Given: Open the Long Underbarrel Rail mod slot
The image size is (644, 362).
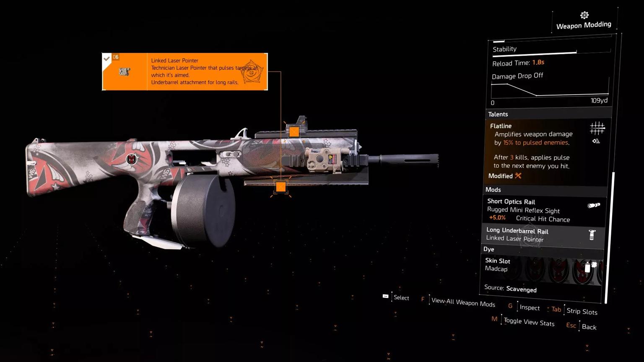Looking at the screenshot, I should (x=543, y=235).
